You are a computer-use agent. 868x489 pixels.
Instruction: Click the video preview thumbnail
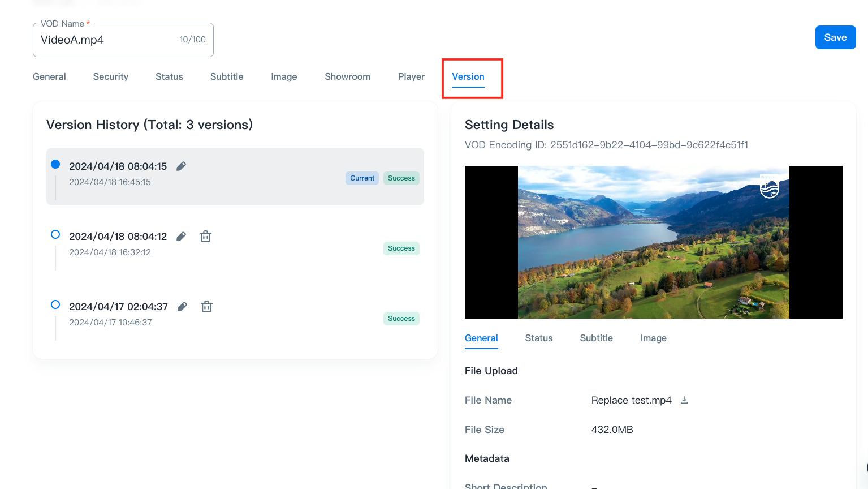point(653,242)
